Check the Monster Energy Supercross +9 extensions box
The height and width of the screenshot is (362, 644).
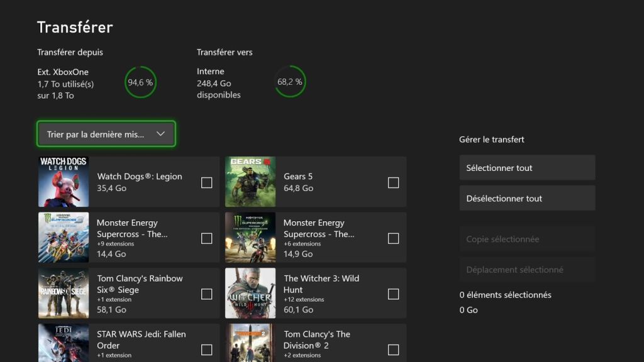[206, 238]
